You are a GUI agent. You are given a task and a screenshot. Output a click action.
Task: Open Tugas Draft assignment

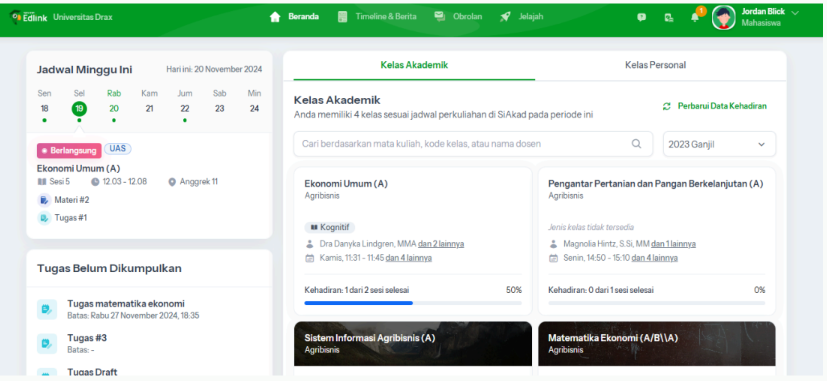pos(92,372)
